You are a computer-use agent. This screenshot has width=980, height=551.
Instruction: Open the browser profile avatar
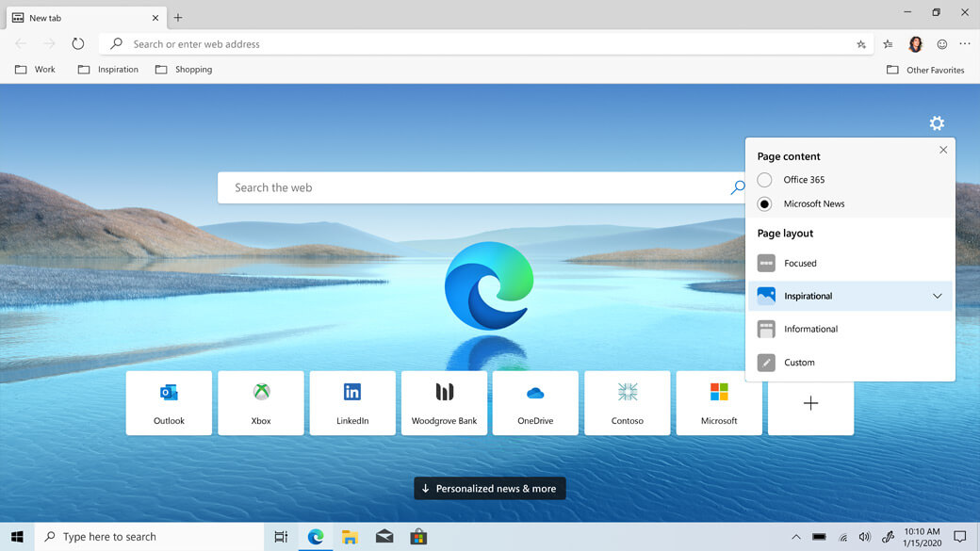pos(915,43)
